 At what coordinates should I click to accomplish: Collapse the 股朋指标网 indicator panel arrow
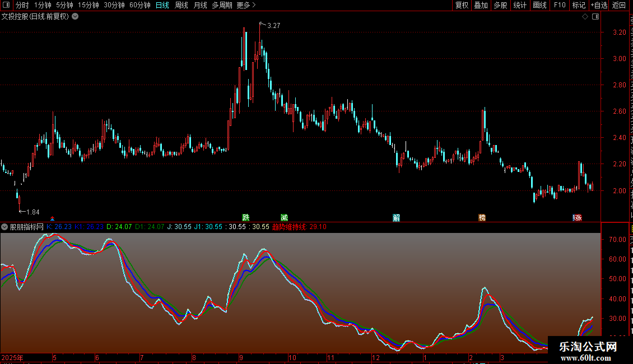[x=4, y=227]
